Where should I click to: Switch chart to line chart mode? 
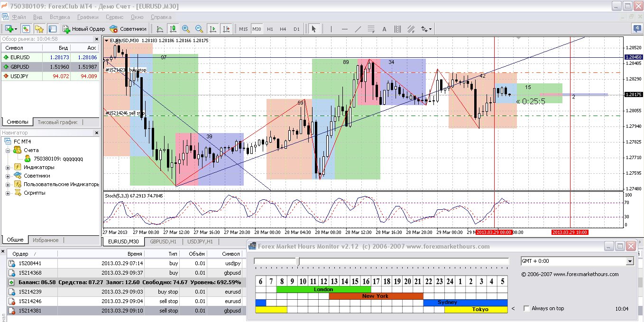[x=160, y=29]
